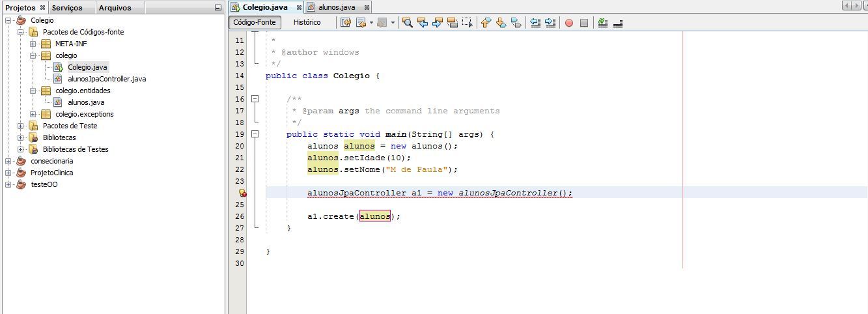868x314 pixels.
Task: Collapse the Javadoc fold at line 16
Action: [255, 99]
